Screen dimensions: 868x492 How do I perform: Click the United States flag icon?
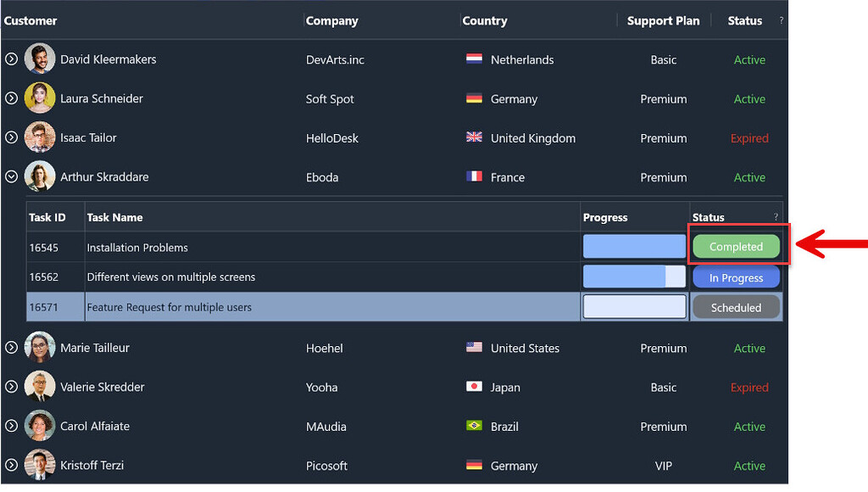coord(474,348)
